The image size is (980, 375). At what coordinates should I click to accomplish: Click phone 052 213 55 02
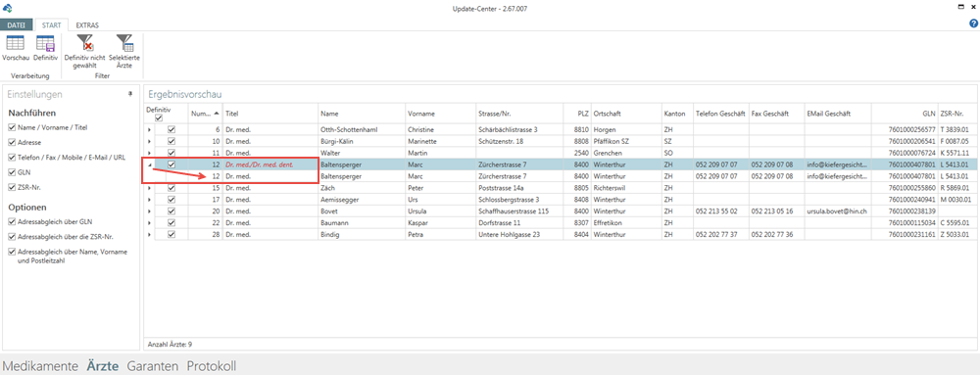point(720,211)
